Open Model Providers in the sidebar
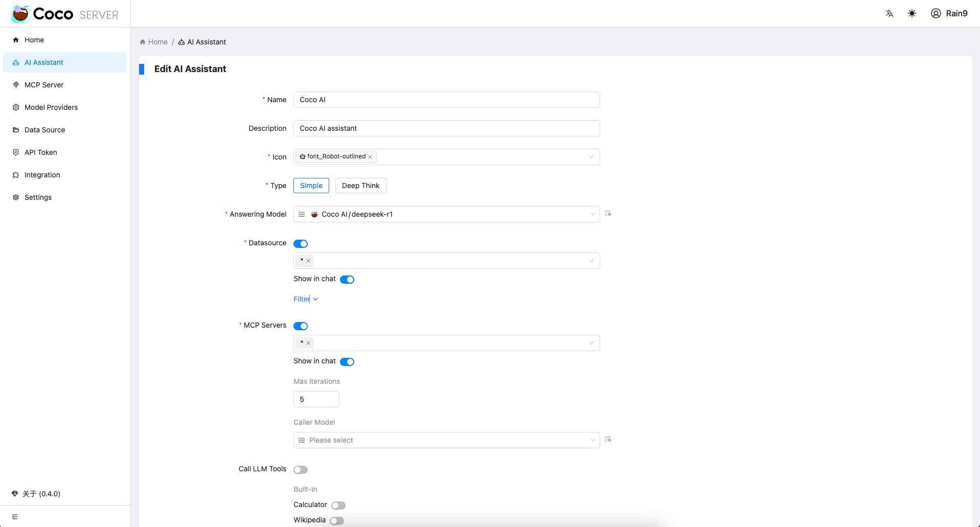 click(x=65, y=107)
